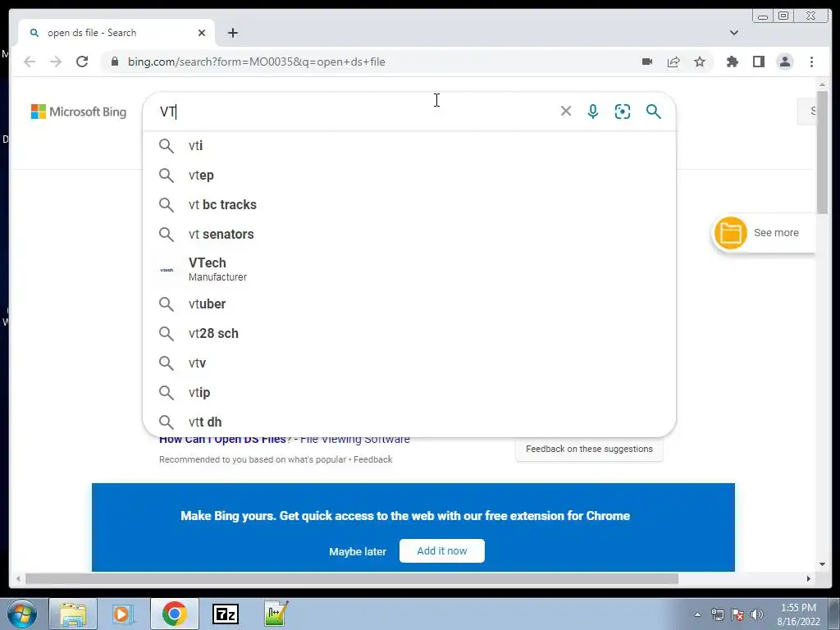Toggle the Chrome side panel icon
840x630 pixels.
point(759,62)
